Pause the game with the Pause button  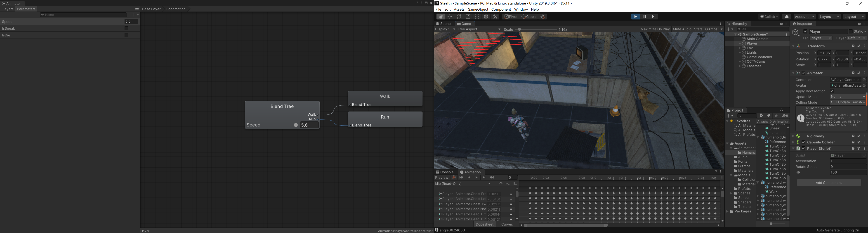tap(645, 17)
